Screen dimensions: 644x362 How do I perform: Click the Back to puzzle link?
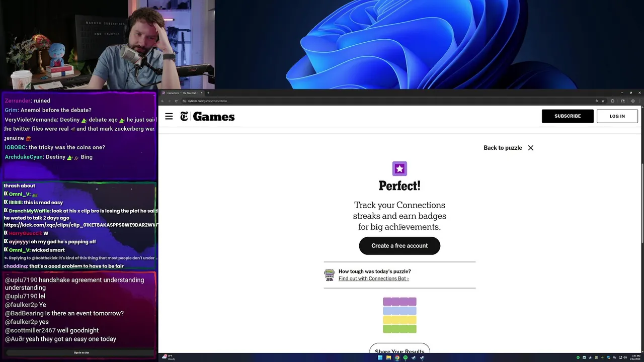[x=503, y=148]
